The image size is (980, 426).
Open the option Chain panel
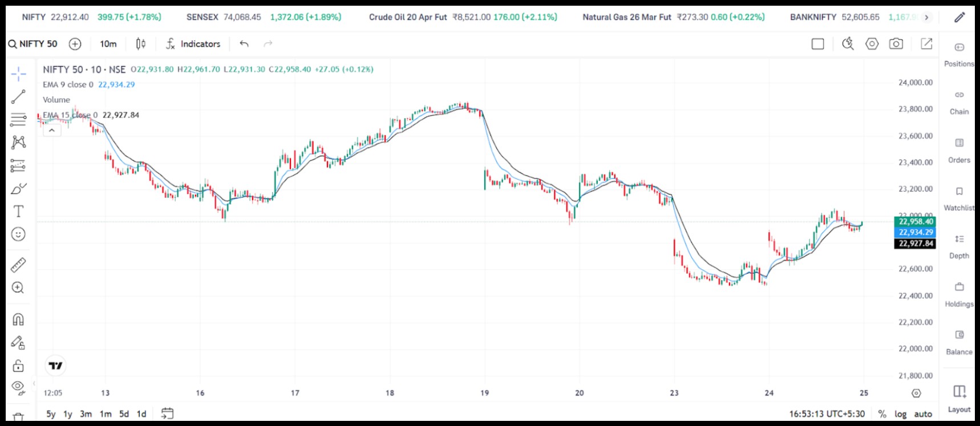click(959, 103)
